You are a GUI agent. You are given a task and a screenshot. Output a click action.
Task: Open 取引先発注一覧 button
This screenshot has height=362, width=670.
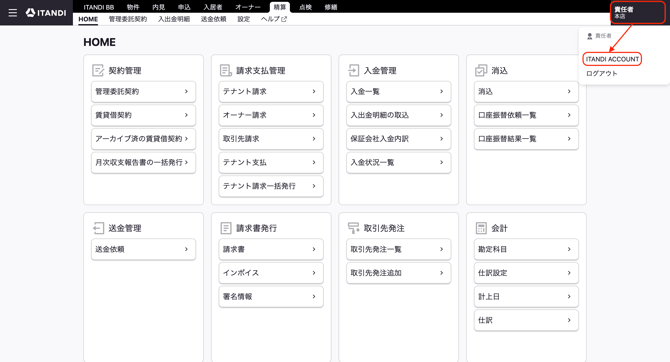tap(399, 249)
